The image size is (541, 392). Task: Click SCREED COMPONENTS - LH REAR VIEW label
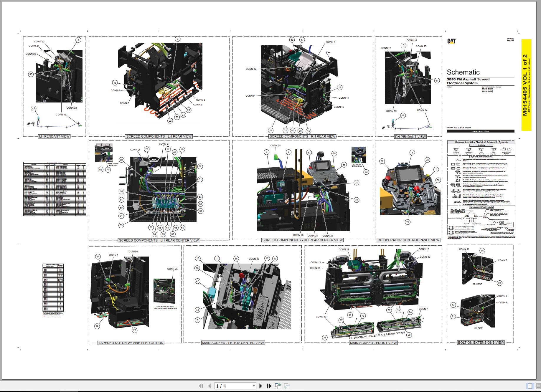click(159, 136)
